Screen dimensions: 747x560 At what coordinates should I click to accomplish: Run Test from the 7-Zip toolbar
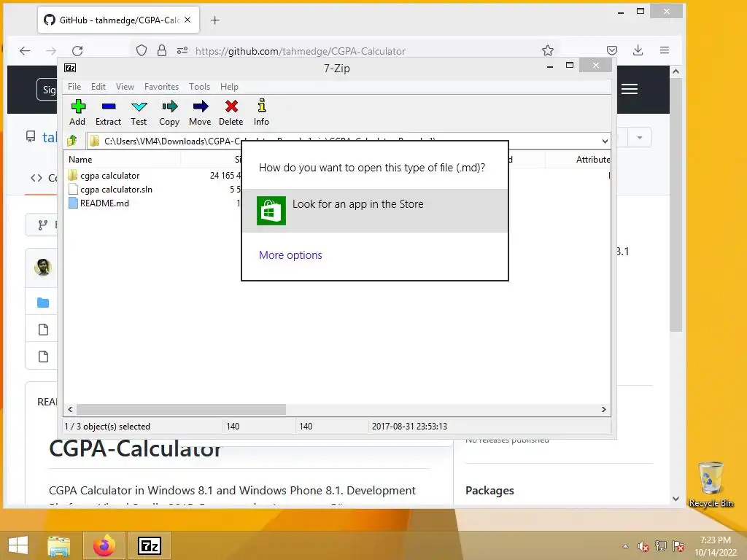pos(139,112)
